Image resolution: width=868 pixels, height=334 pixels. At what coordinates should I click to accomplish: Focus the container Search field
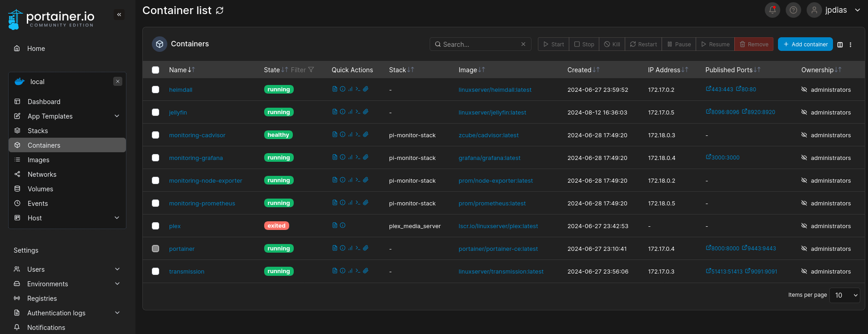tap(480, 44)
